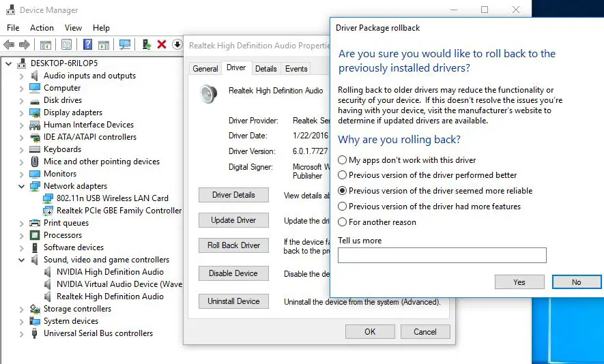
Task: Click the Print queues printer icon
Action: (35, 223)
